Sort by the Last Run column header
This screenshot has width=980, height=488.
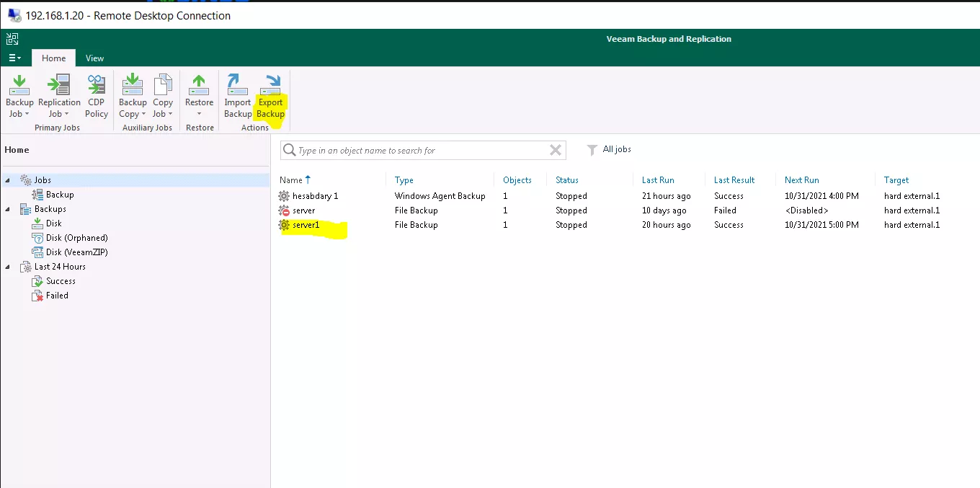pos(658,180)
